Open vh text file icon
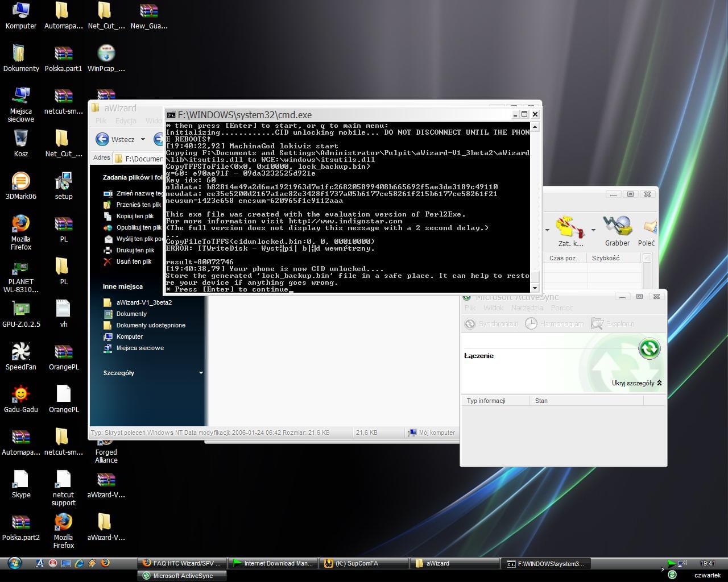Image resolution: width=728 pixels, height=582 pixels. (x=63, y=314)
